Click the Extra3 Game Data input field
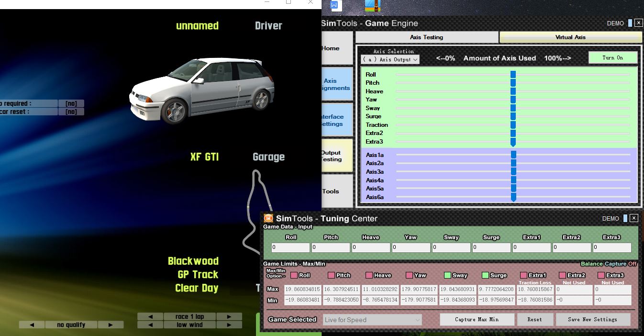The image size is (644, 336). tap(612, 247)
